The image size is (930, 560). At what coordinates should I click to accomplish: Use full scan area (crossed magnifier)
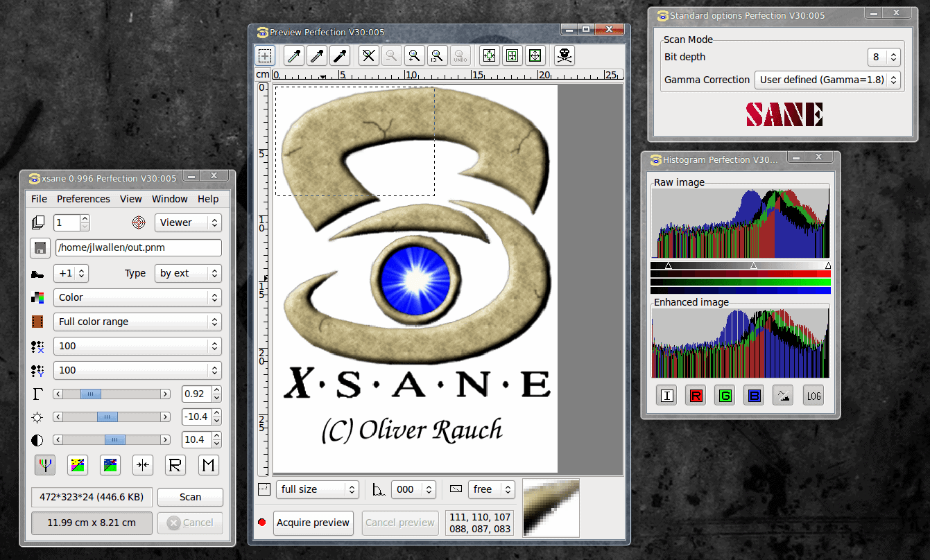[x=369, y=55]
